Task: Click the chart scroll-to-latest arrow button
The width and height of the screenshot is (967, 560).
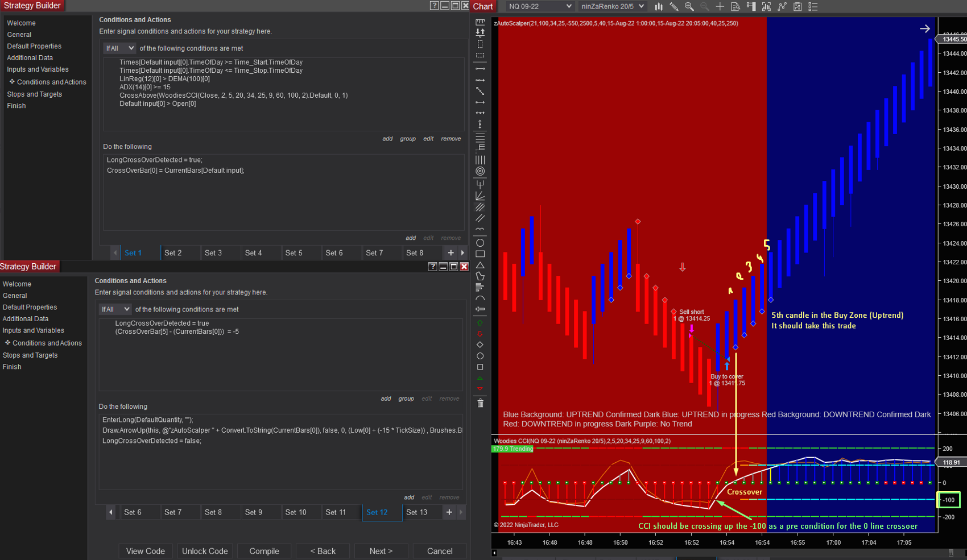Action: click(x=925, y=28)
